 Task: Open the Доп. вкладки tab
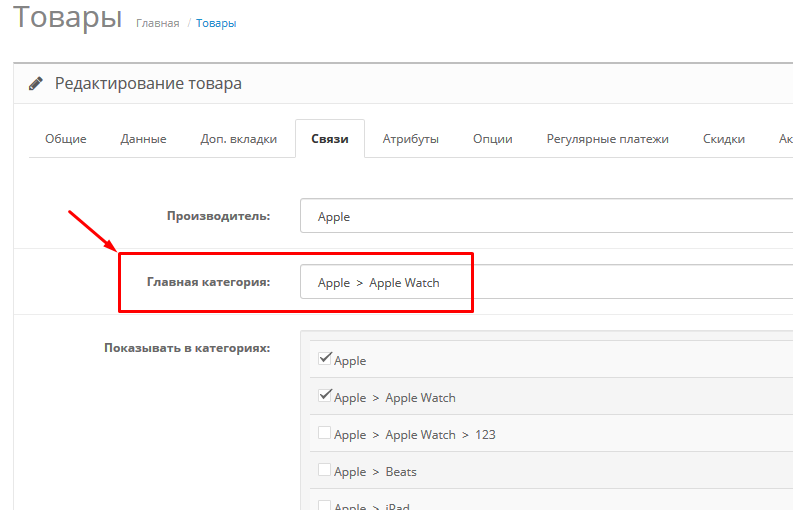pyautogui.click(x=239, y=139)
